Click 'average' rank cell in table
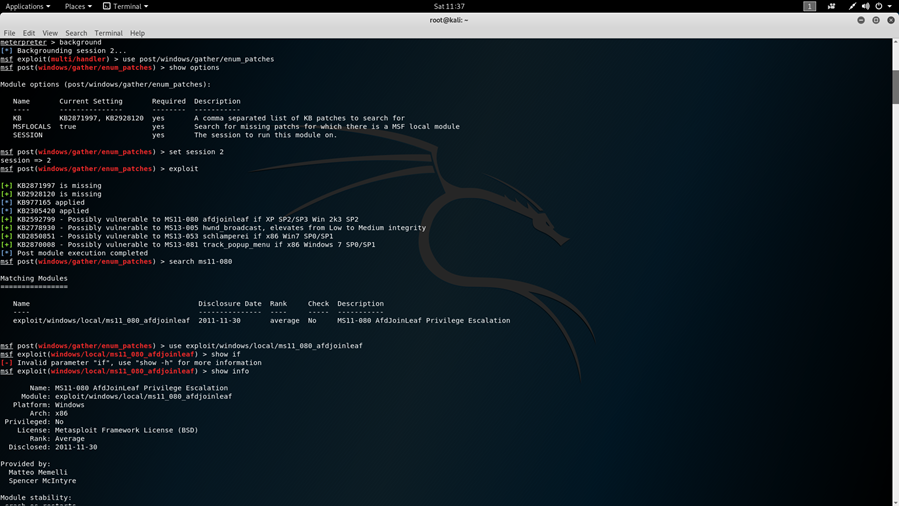The image size is (899, 506). [x=284, y=321]
